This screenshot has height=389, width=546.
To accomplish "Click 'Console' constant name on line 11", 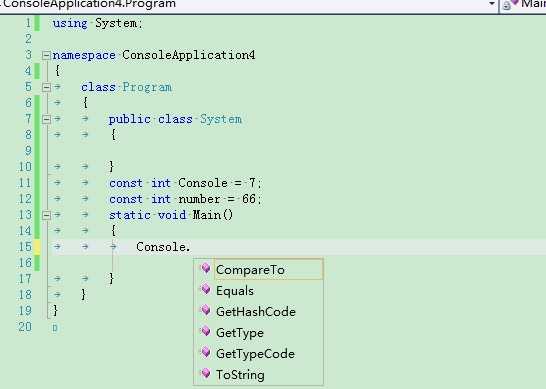I will [x=203, y=183].
